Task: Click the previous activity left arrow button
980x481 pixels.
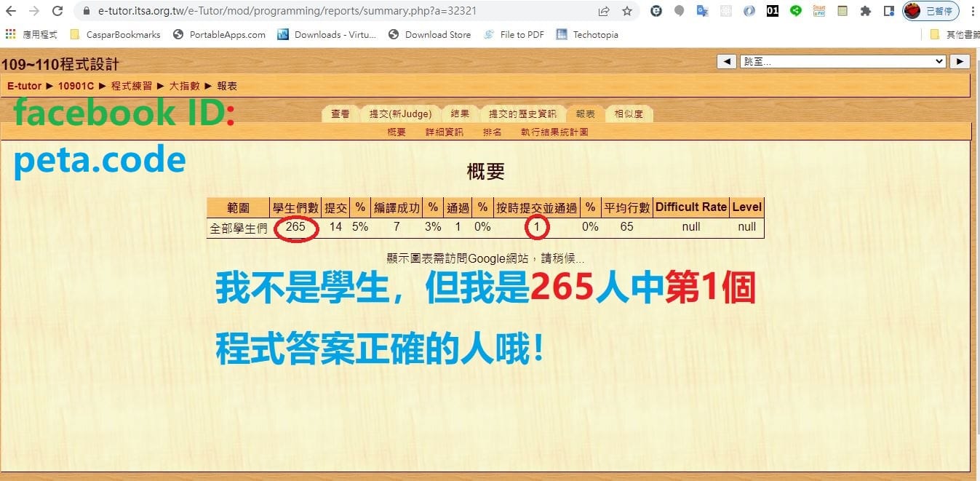Action: coord(726,62)
